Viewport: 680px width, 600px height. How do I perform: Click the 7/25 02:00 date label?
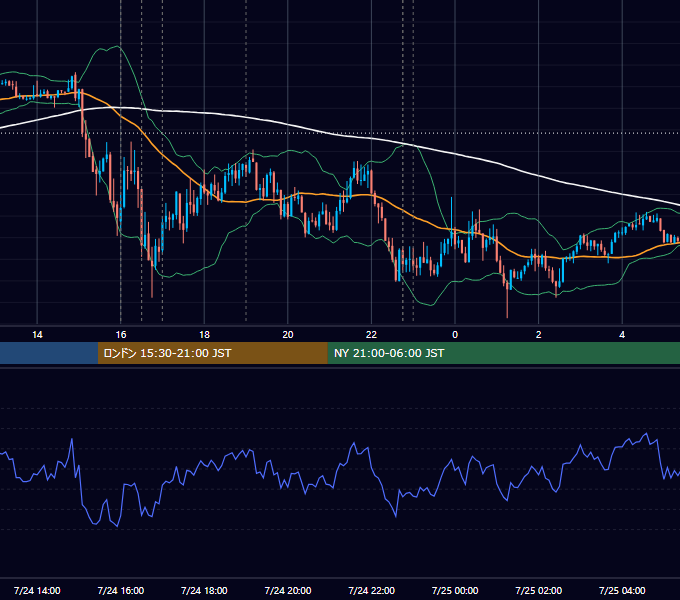(539, 590)
